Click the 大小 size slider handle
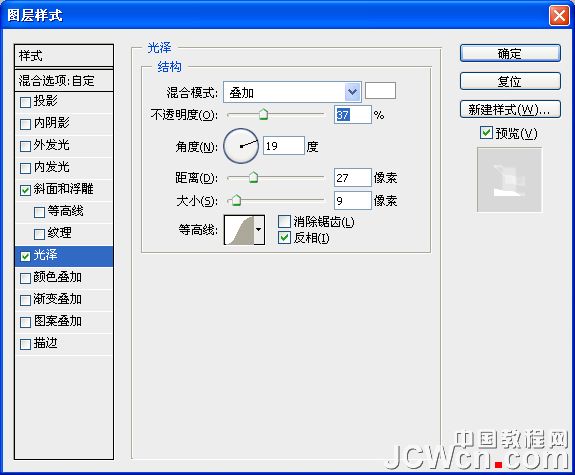This screenshot has height=475, width=575. pos(237,200)
